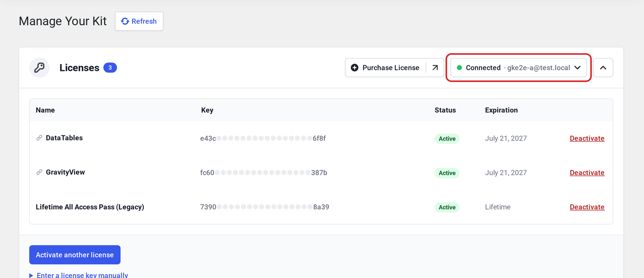Click the link icon next to GravityView
644x278 pixels.
coord(39,172)
